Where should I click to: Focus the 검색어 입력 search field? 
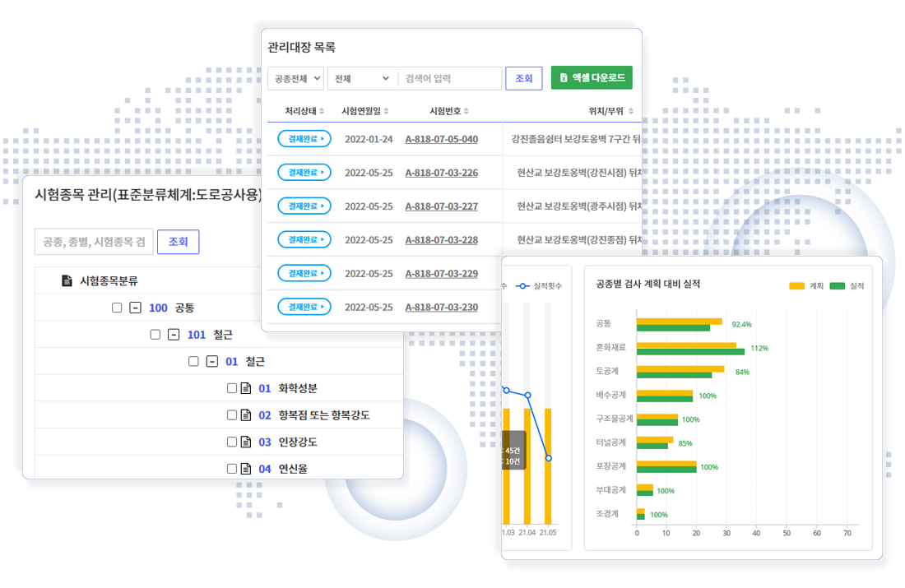[x=450, y=79]
